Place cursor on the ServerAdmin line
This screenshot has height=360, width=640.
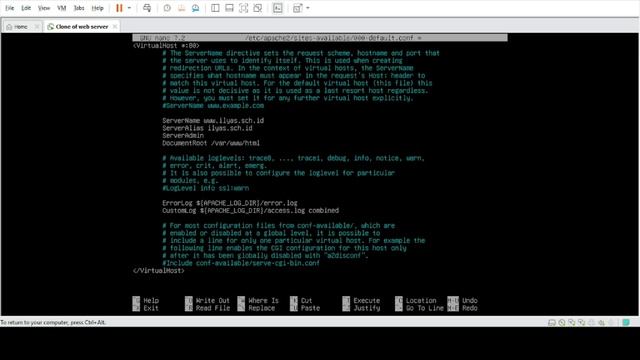[x=183, y=136]
